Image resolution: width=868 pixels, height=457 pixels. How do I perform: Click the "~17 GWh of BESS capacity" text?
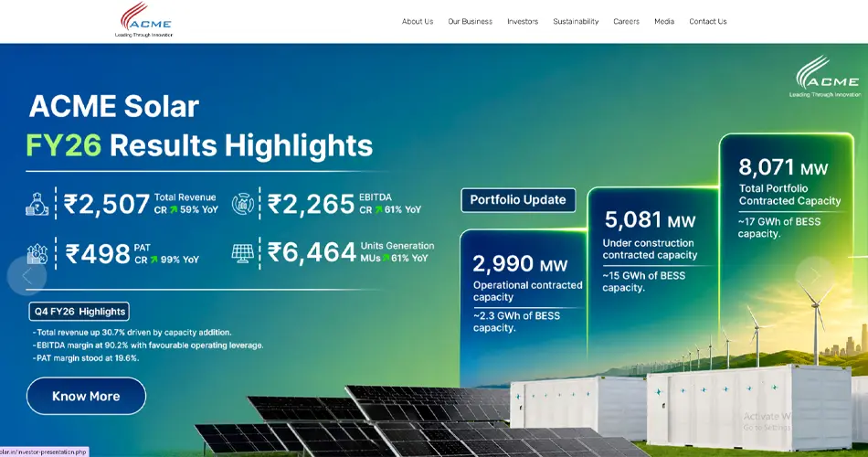[x=779, y=228]
